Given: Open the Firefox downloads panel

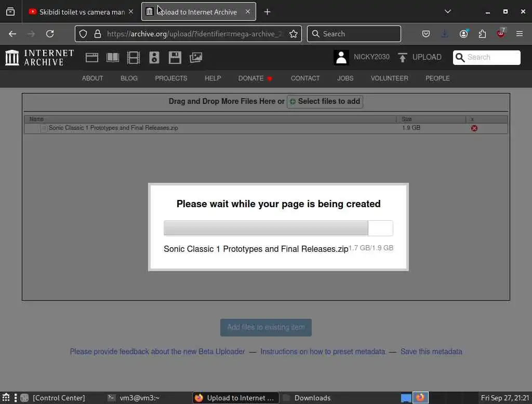Looking at the screenshot, I should pyautogui.click(x=445, y=34).
